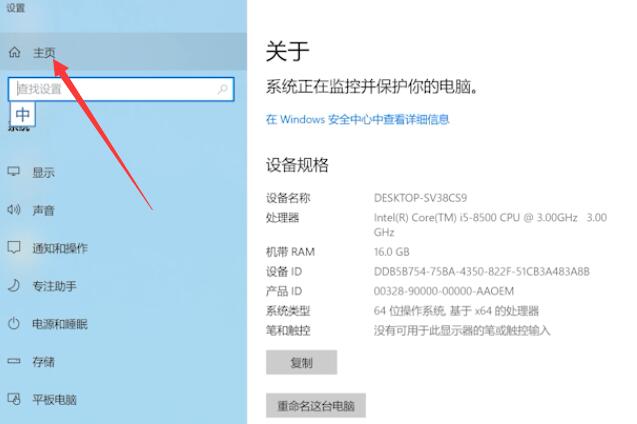Click the 处理器 label
637x424 pixels.
(x=282, y=218)
